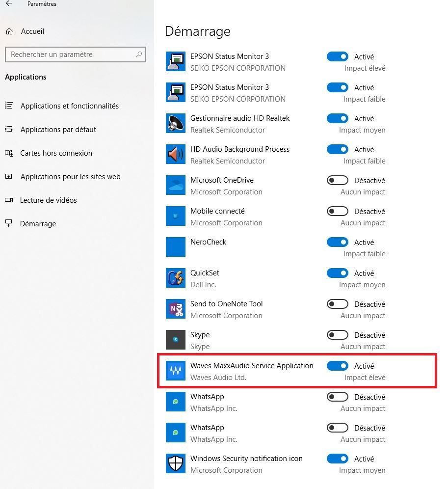Screen dimensions: 448x489
Task: Enable Send to OneNote Tool toggle
Action: point(337,304)
